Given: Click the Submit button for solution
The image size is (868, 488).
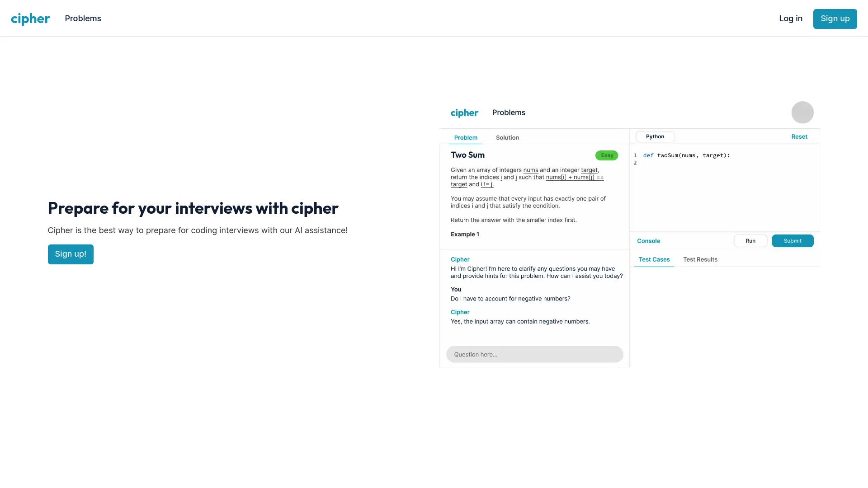Looking at the screenshot, I should click(x=793, y=240).
